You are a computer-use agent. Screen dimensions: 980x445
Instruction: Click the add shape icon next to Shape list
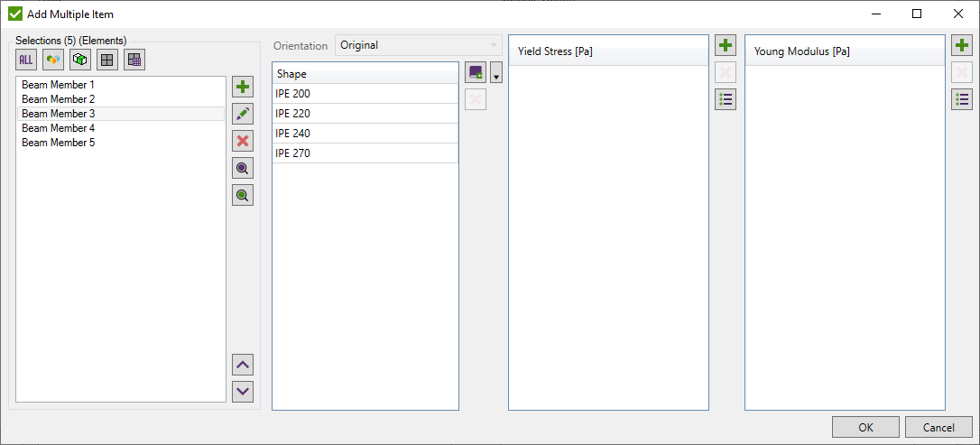click(476, 72)
